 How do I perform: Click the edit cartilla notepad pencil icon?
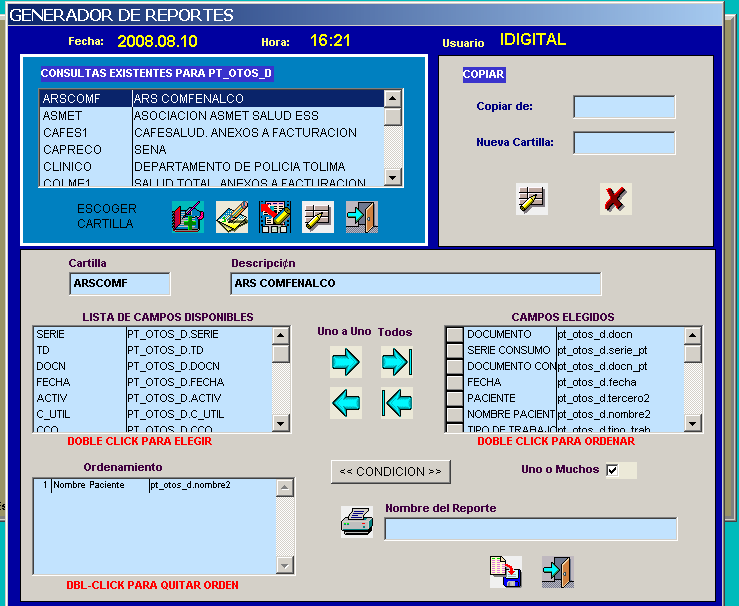coord(232,217)
